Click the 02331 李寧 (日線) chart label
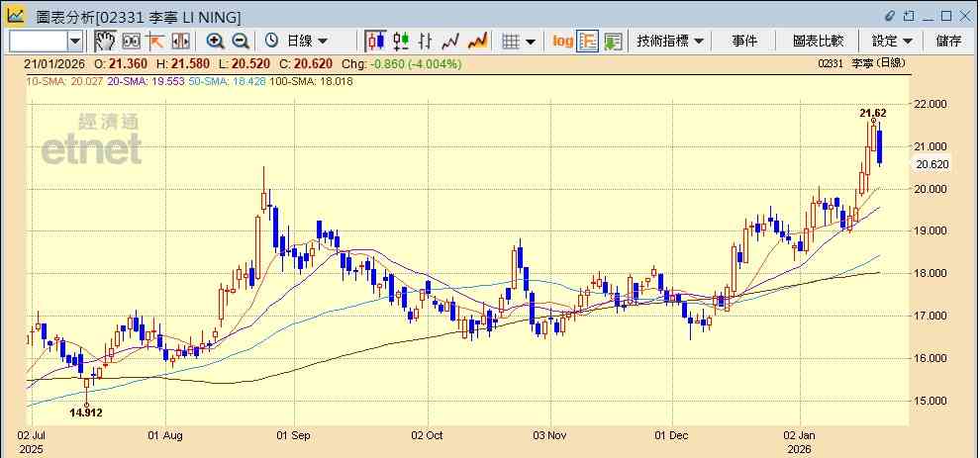Viewport: 980px width, 458px height. [861, 63]
